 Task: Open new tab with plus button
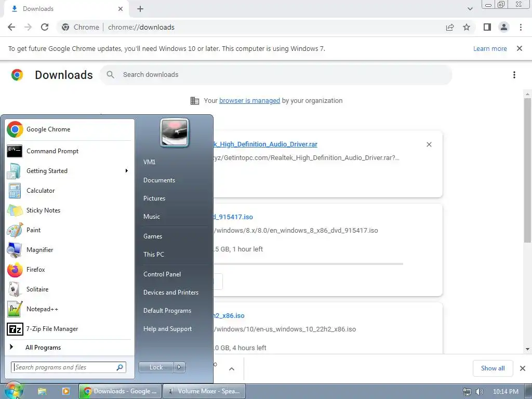point(140,9)
